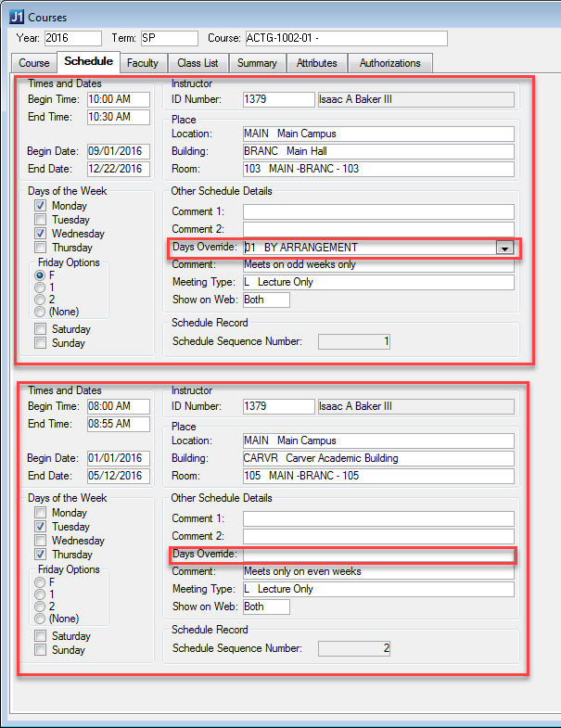Open the Class List tab

pos(198,63)
